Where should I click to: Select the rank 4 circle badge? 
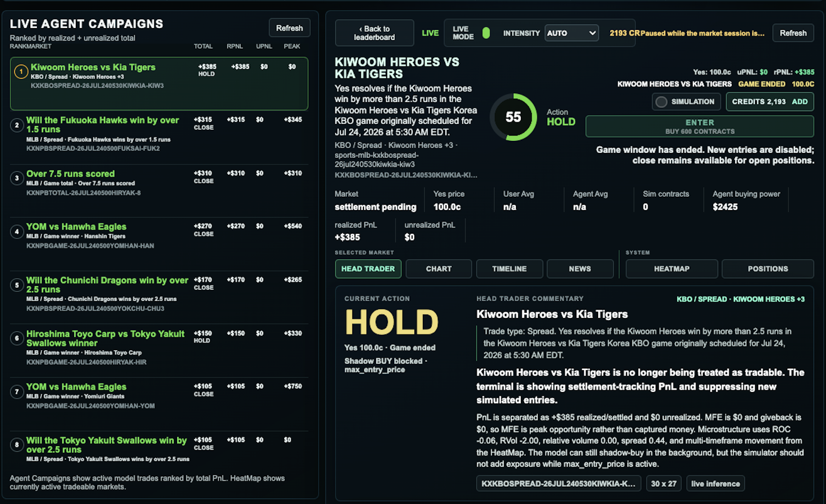click(17, 231)
